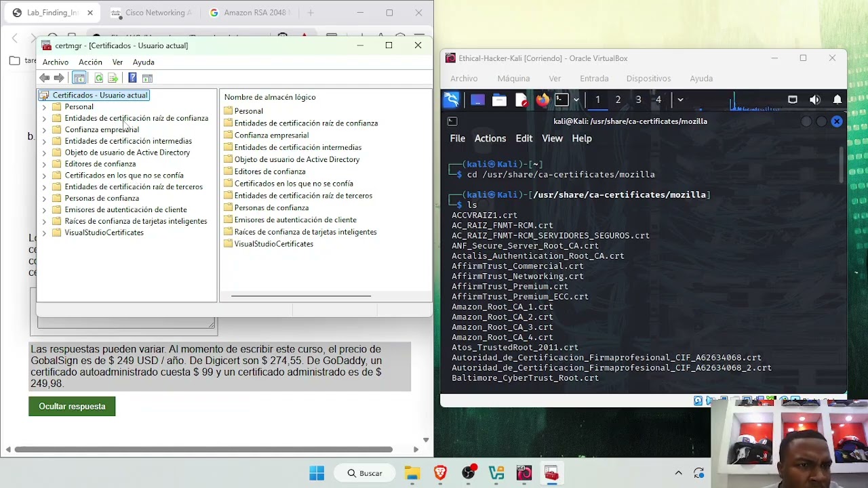Click the Nombre de almacén lógico column header
Viewport: 868px width, 488px height.
(x=270, y=98)
